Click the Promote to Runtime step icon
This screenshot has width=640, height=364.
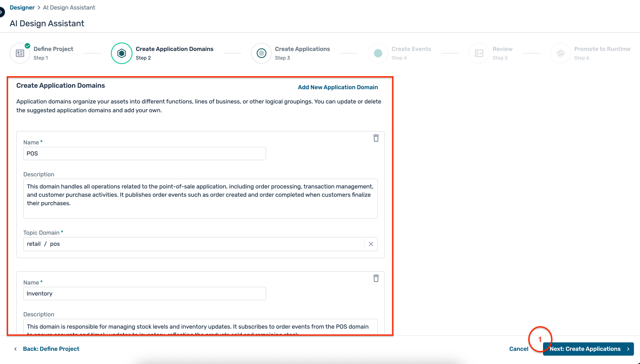(x=560, y=53)
